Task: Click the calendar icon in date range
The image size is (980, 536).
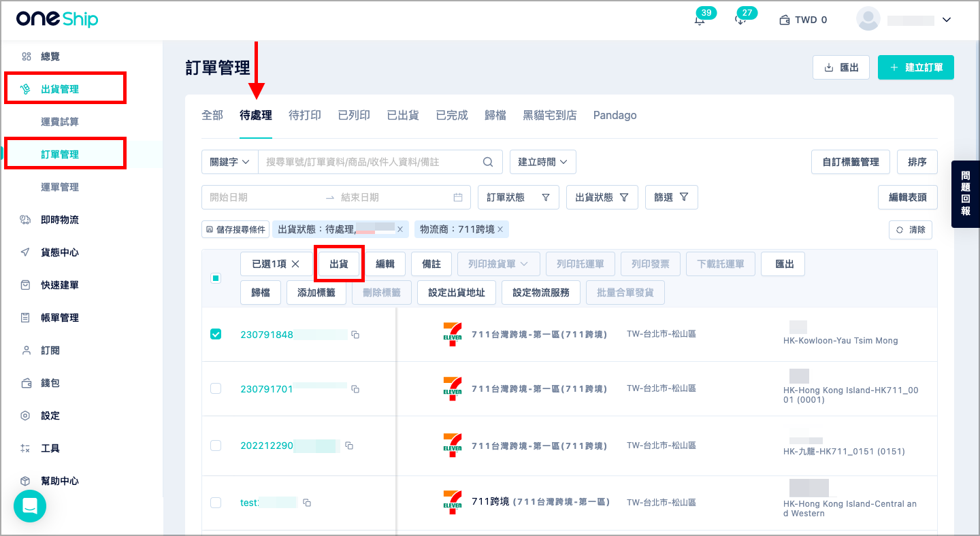Action: 458,197
